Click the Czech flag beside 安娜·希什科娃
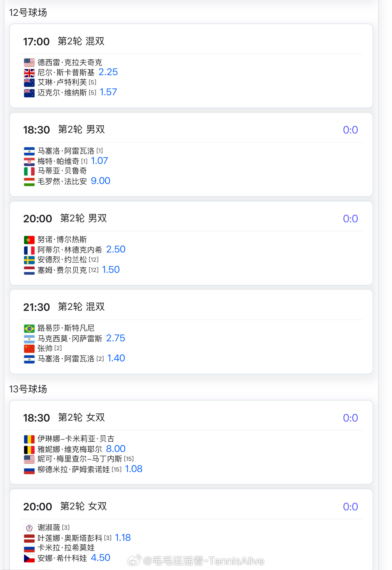The image size is (392, 570). click(29, 558)
